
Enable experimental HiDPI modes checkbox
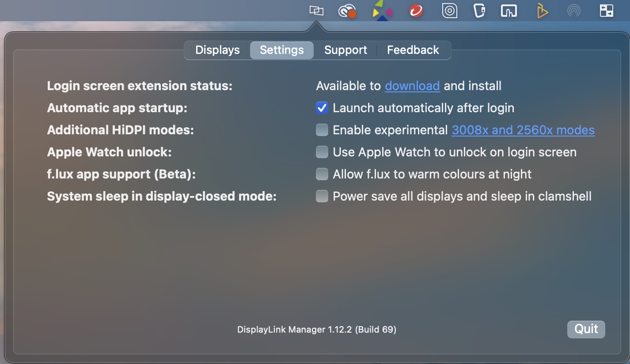322,129
